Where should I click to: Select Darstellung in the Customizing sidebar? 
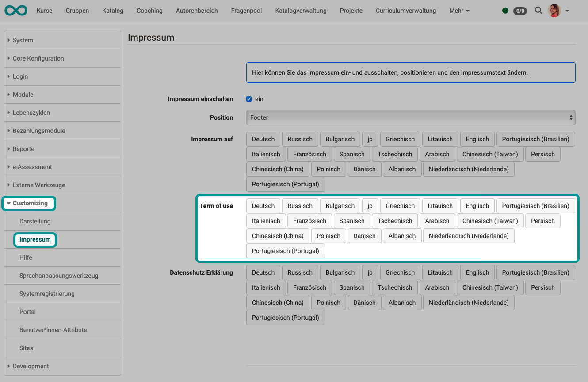(35, 221)
